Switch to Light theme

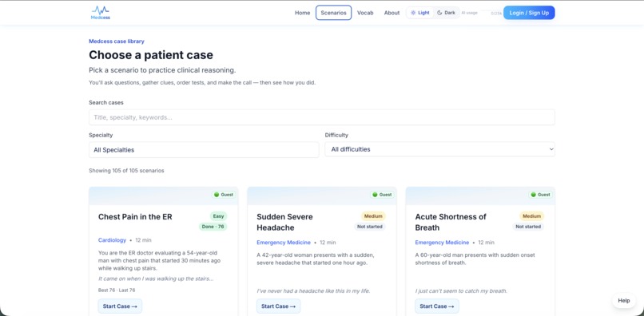[420, 13]
